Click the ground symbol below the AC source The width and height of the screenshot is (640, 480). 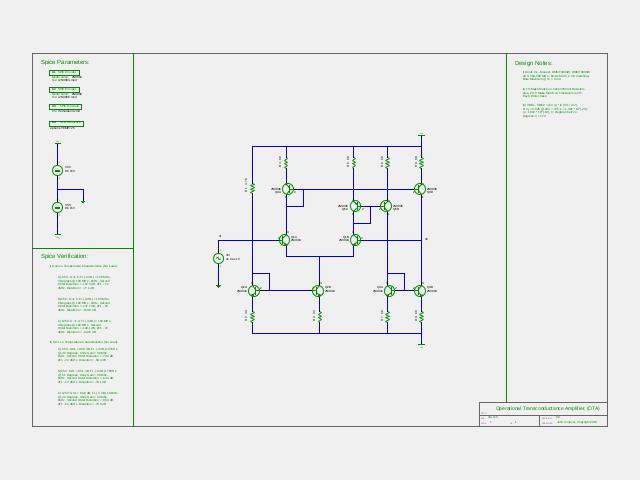pos(218,286)
